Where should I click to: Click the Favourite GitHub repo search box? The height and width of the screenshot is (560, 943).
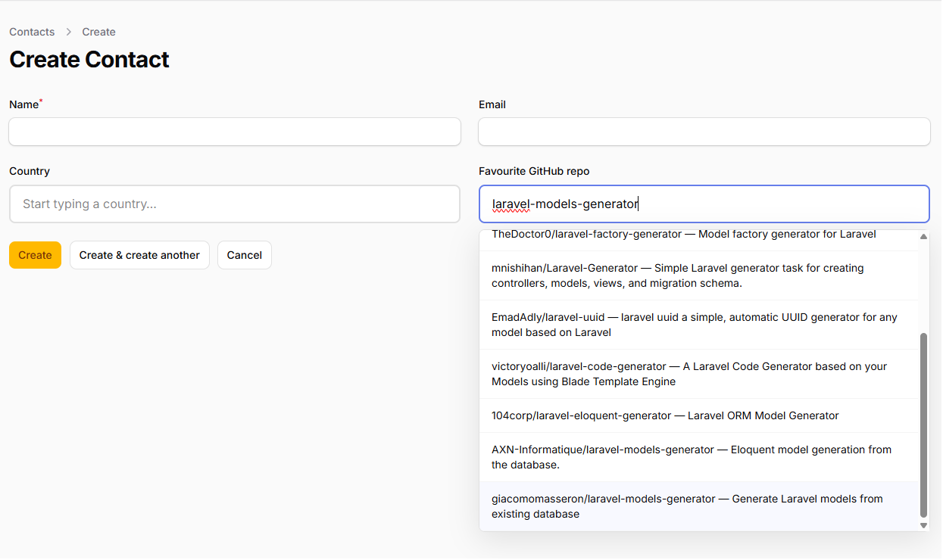(704, 204)
